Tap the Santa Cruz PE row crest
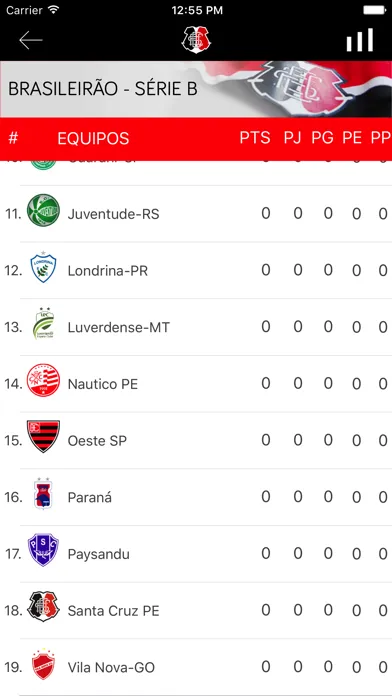The image size is (392, 696). tap(43, 606)
